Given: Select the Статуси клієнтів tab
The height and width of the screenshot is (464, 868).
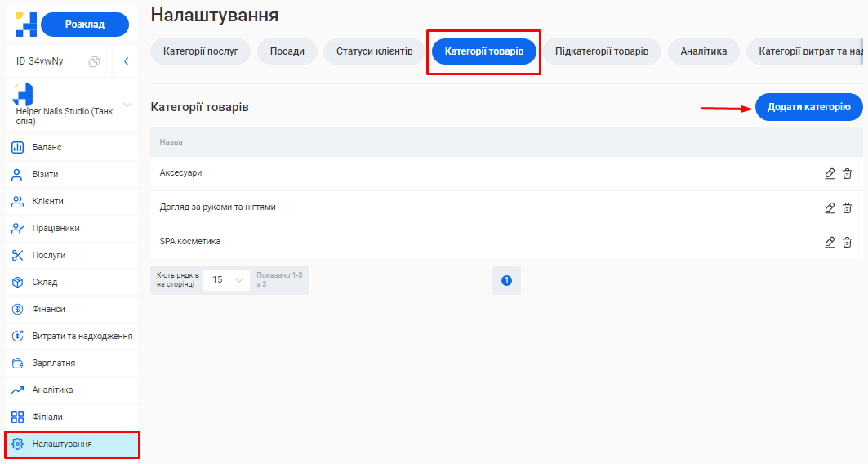Looking at the screenshot, I should (x=374, y=51).
